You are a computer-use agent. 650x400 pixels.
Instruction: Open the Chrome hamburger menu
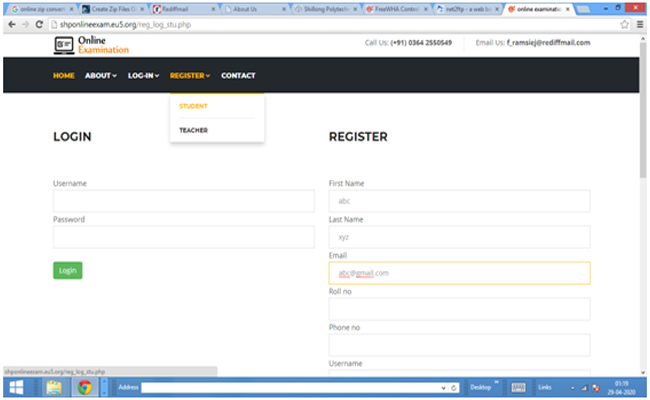pos(638,23)
